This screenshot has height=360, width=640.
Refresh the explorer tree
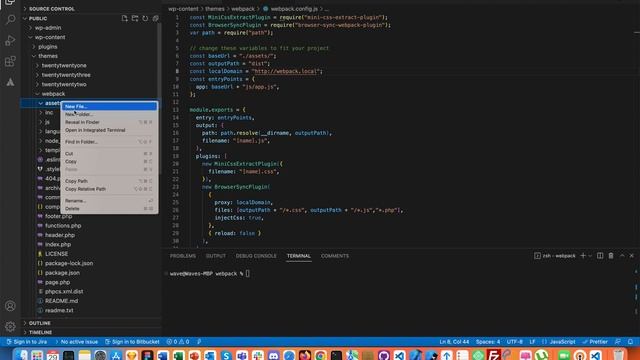click(145, 18)
